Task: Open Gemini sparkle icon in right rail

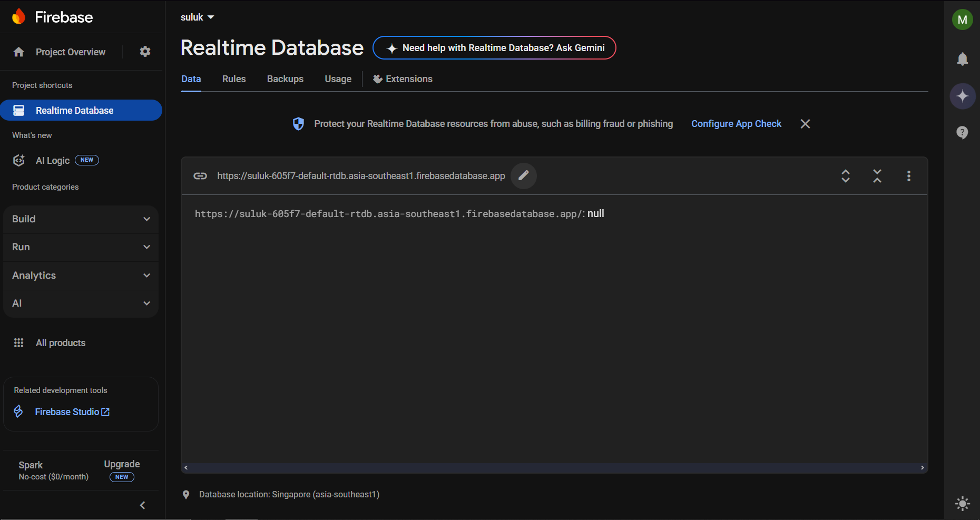Action: coord(963,96)
